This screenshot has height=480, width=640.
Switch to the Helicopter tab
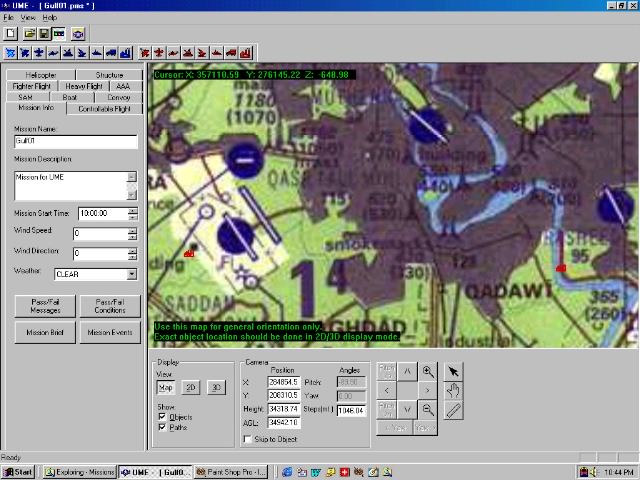[36, 75]
